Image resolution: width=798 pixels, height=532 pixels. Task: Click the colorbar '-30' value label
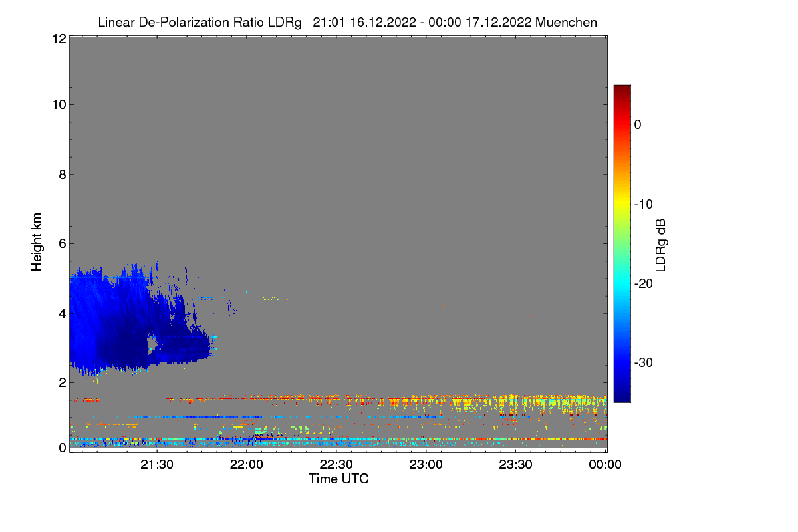point(644,363)
